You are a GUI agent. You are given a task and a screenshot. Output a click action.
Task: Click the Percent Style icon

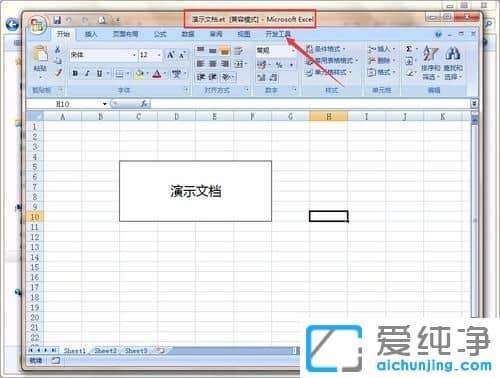coord(279,65)
